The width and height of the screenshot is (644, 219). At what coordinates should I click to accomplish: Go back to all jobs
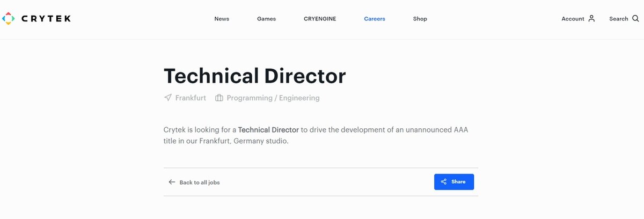point(200,182)
